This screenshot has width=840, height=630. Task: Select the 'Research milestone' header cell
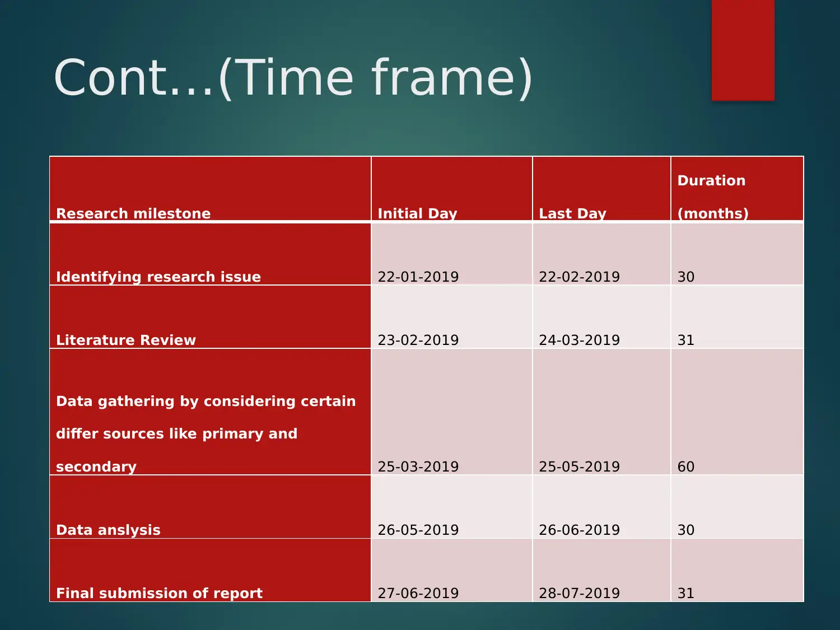point(211,189)
